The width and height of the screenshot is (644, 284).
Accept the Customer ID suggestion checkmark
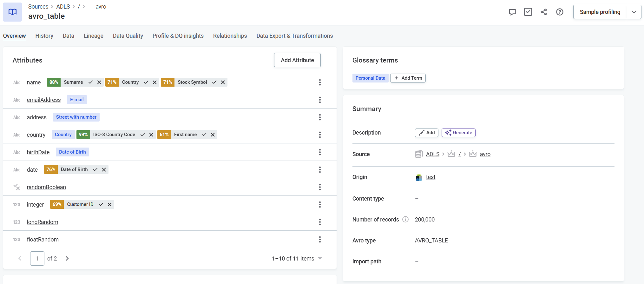click(x=101, y=204)
